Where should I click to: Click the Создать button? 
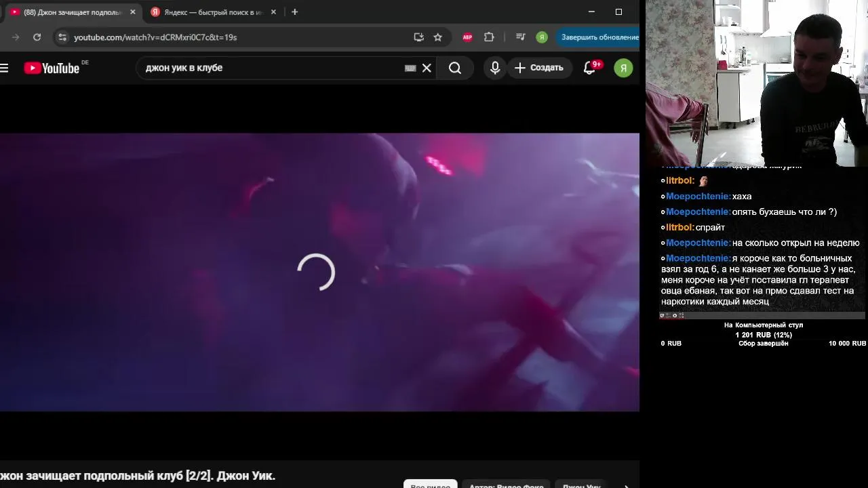539,68
